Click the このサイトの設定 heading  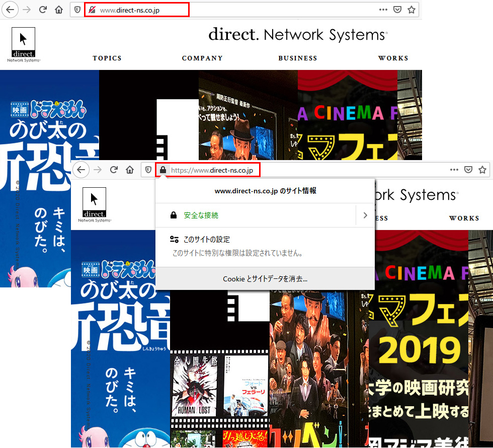207,240
